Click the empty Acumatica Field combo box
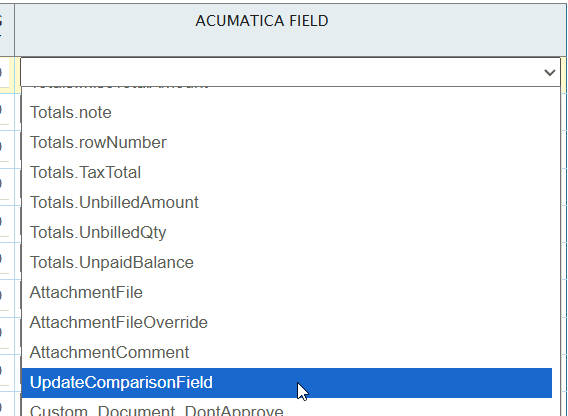The width and height of the screenshot is (568, 416). tap(290, 72)
